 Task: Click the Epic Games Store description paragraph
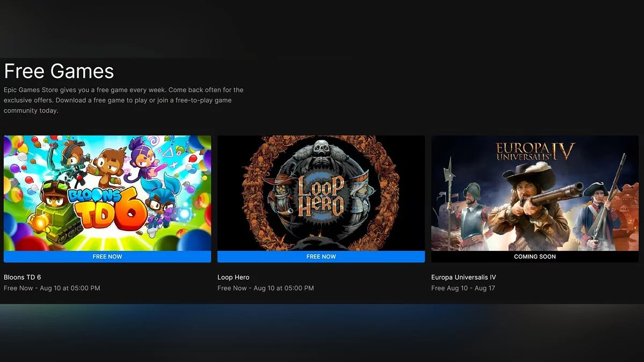click(x=123, y=100)
